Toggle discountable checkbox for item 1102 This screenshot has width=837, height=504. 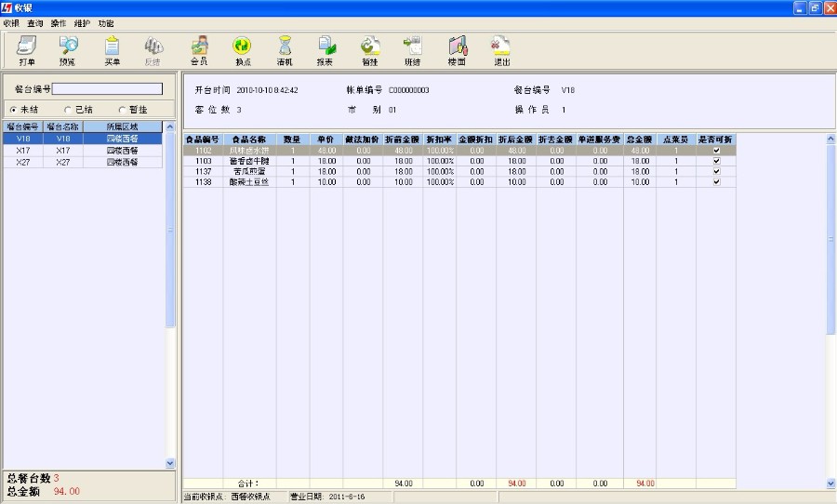click(716, 151)
